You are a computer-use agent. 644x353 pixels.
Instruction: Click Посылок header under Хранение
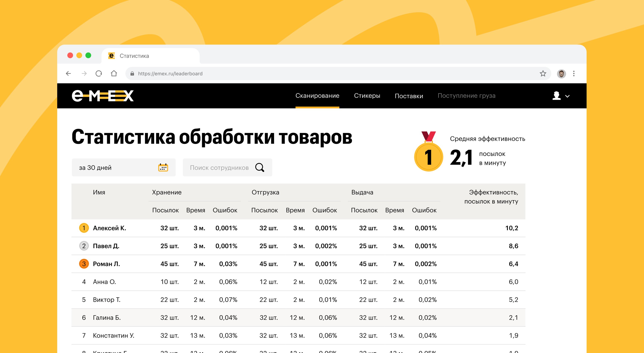pos(165,210)
